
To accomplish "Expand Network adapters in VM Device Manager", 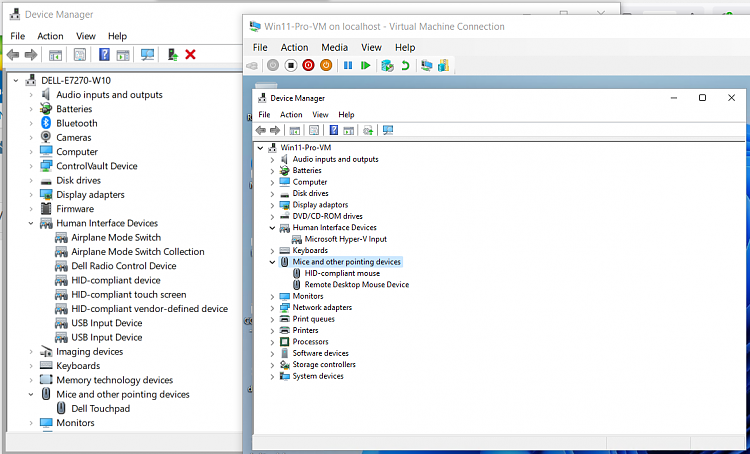I will coord(272,308).
